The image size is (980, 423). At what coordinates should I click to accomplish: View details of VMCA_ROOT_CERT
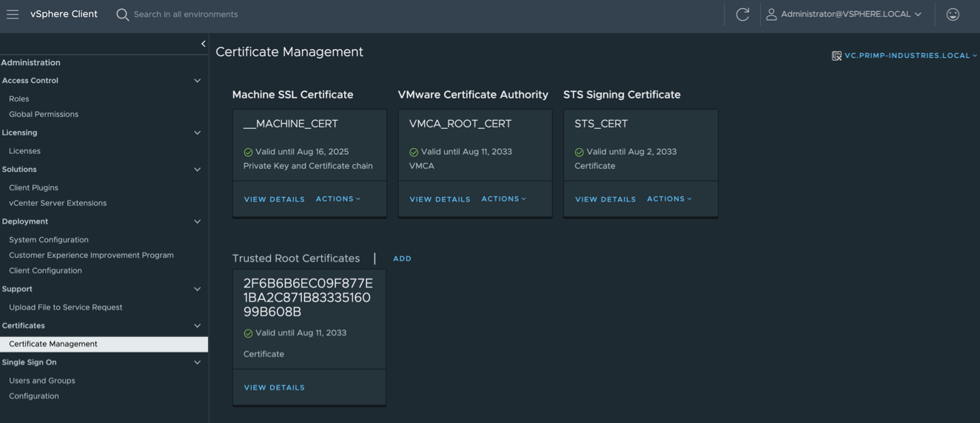[x=440, y=199]
